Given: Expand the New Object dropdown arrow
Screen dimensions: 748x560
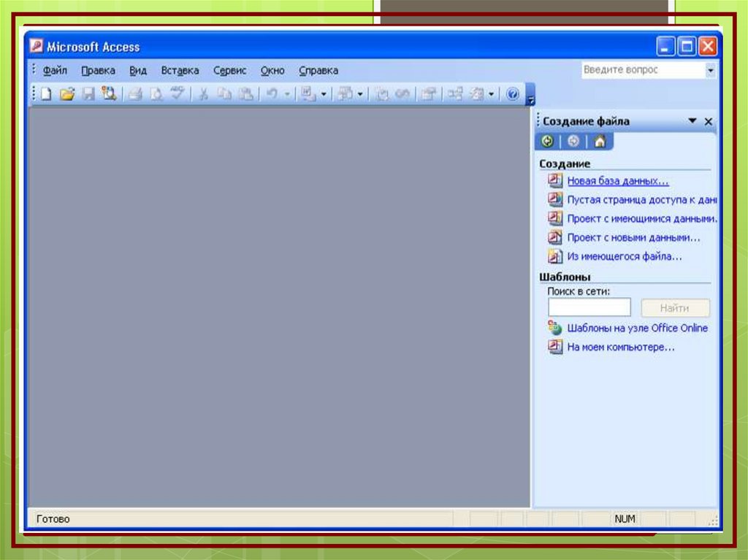Looking at the screenshot, I should tap(491, 94).
